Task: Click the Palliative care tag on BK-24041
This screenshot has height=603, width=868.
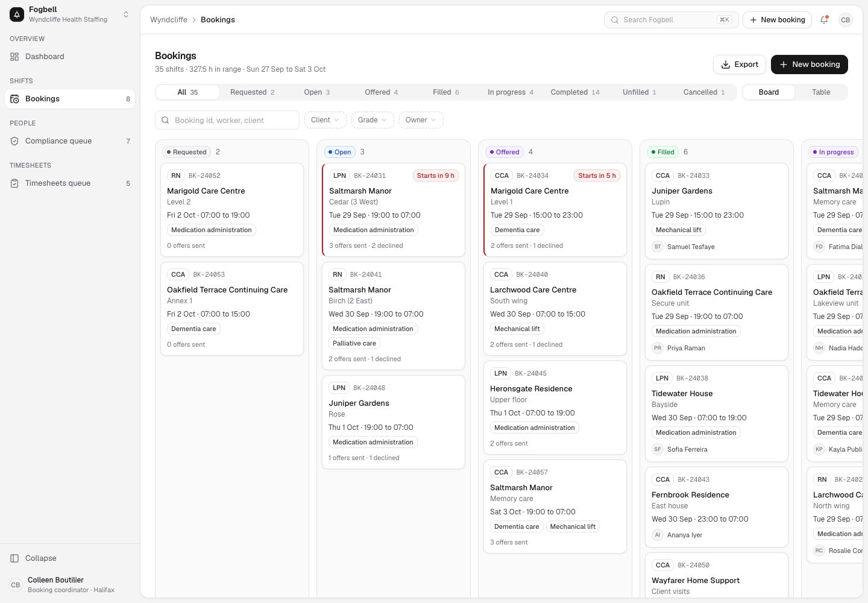Action: pyautogui.click(x=354, y=343)
